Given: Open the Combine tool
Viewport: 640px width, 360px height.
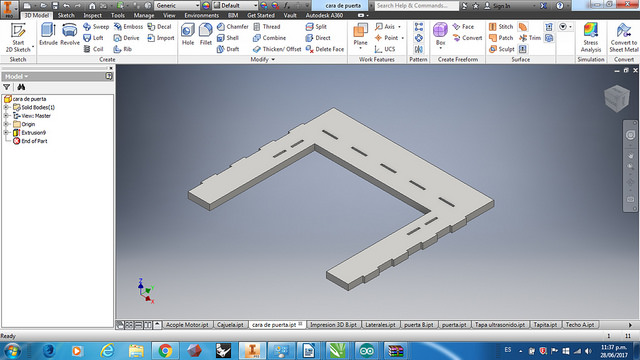Looking at the screenshot, I should click(x=269, y=38).
